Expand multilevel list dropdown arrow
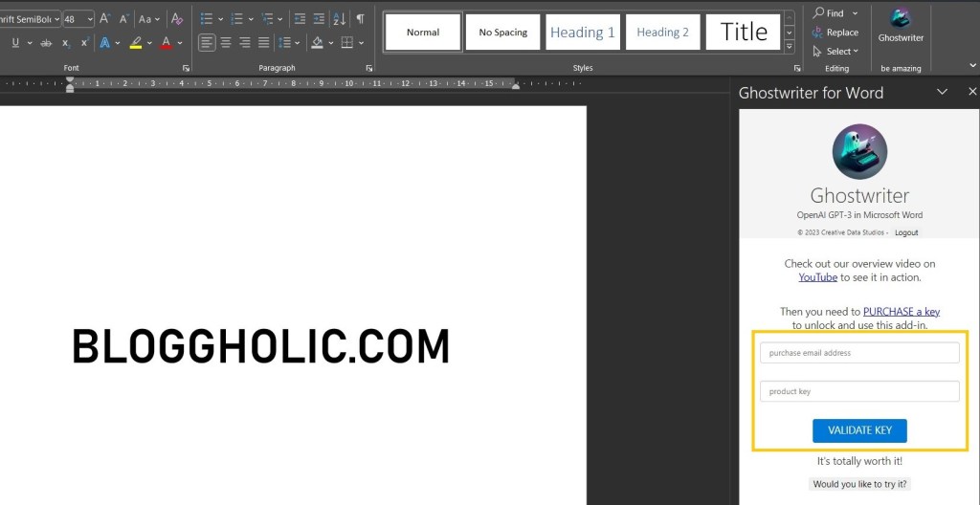Viewport: 980px width, 505px height. point(280,19)
